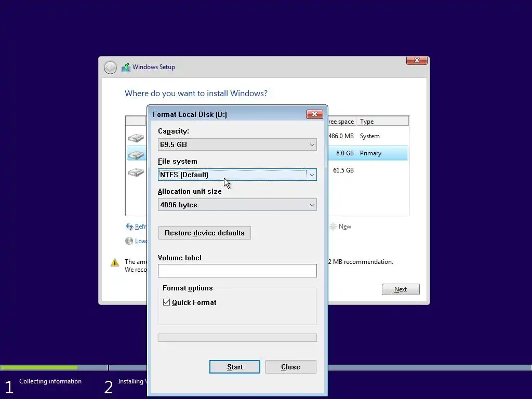Click the Windows Setup title icon
532x399 pixels.
coord(126,68)
